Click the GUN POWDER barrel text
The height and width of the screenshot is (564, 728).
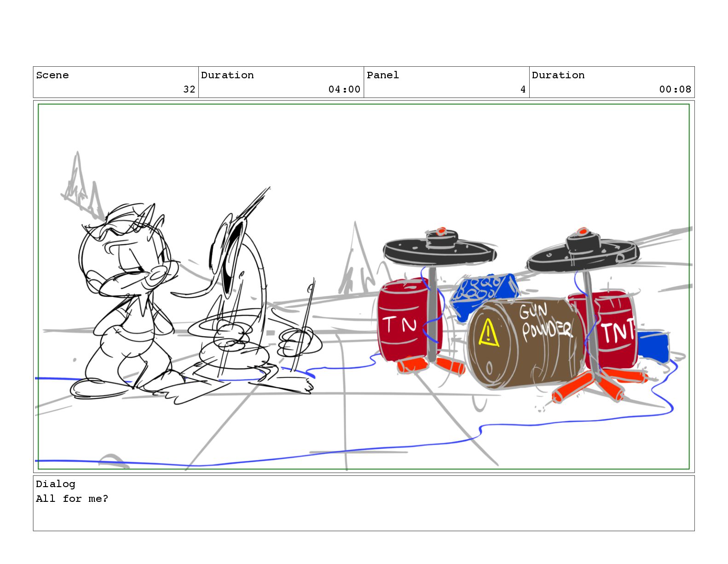[x=546, y=322]
